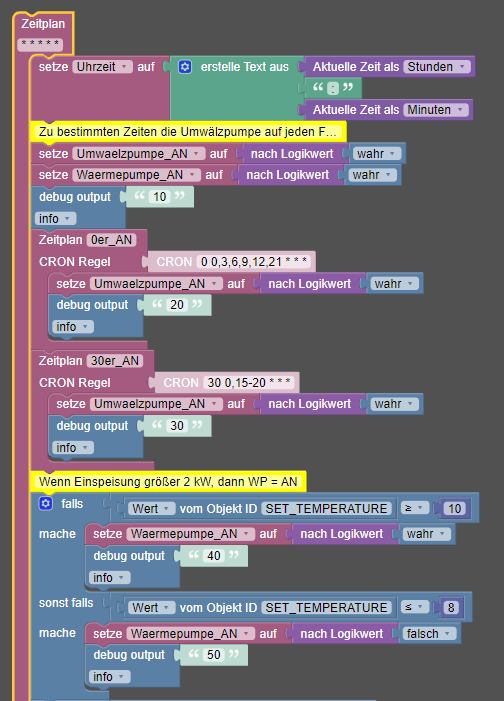Select the 'CRON Regel' label of 0er_AN schedule

(75, 262)
